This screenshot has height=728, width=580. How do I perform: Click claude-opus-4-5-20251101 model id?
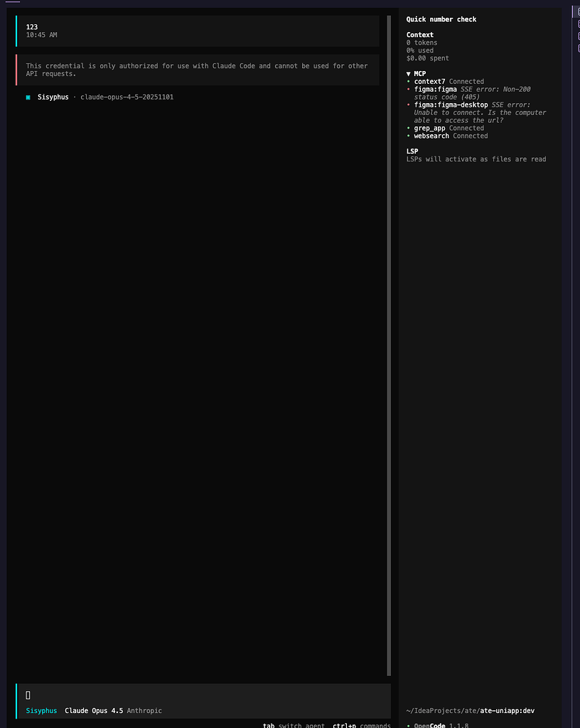[127, 97]
